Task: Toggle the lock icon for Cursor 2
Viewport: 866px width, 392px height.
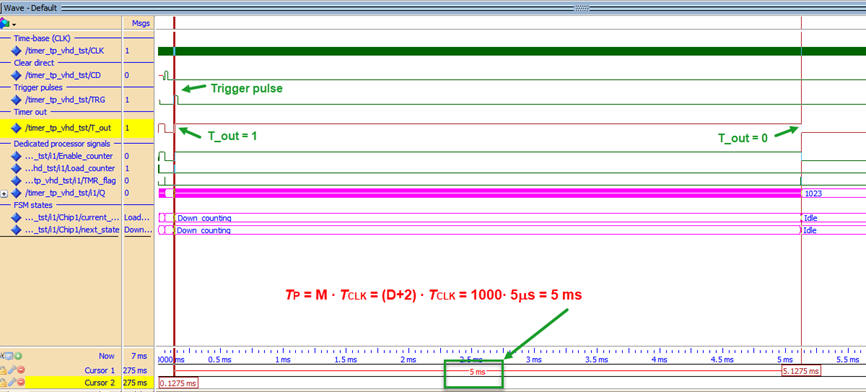Action: click(3, 383)
